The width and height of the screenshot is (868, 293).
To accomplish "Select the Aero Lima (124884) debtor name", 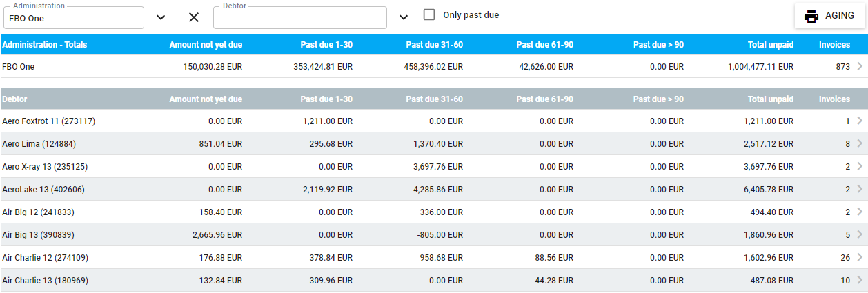I will point(39,144).
